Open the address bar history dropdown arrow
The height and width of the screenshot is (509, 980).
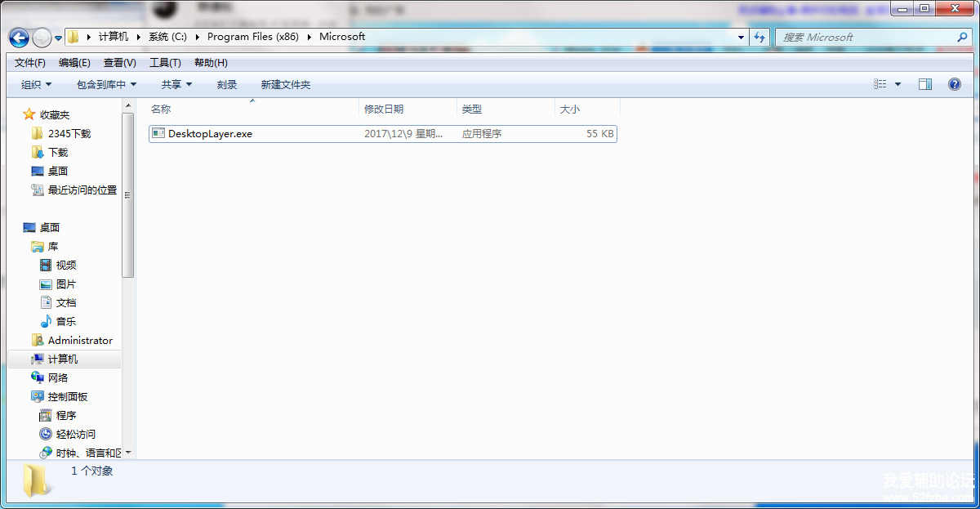click(x=741, y=37)
